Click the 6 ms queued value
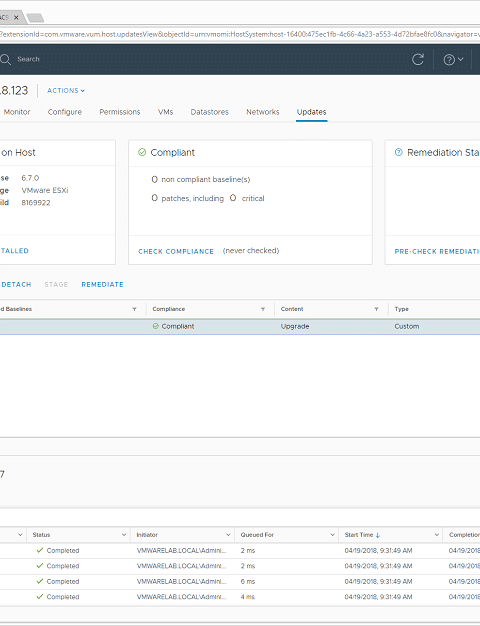Viewport: 480px width, 626px height. [x=248, y=582]
